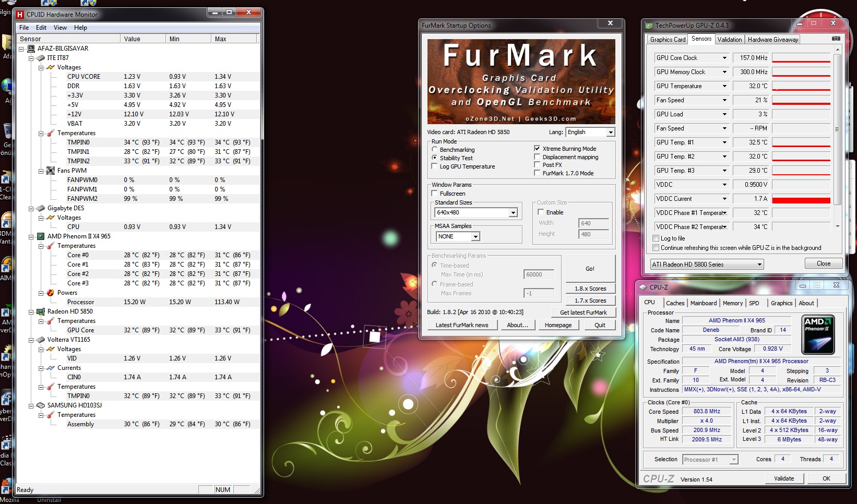Select the Benchmarking run mode
The image size is (857, 504).
[x=434, y=150]
